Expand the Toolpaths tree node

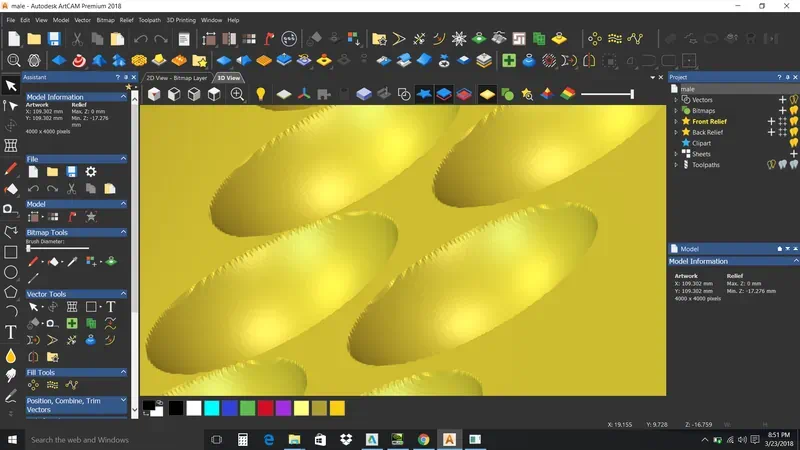coord(678,165)
